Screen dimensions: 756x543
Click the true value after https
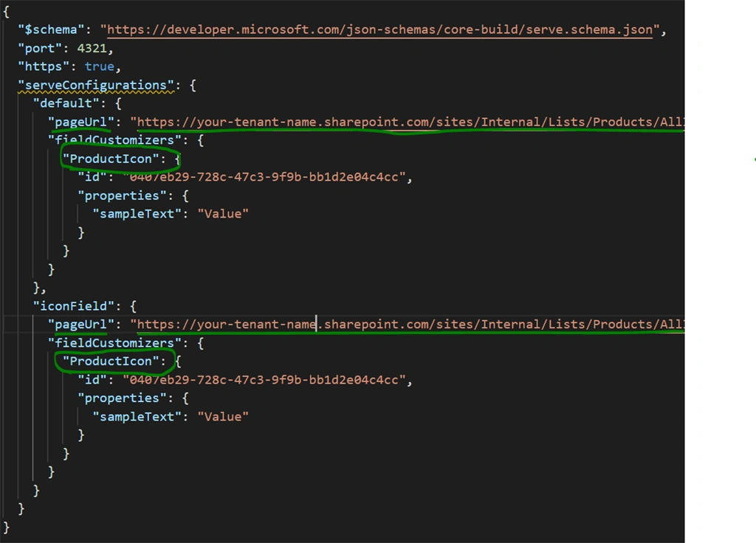coord(100,66)
